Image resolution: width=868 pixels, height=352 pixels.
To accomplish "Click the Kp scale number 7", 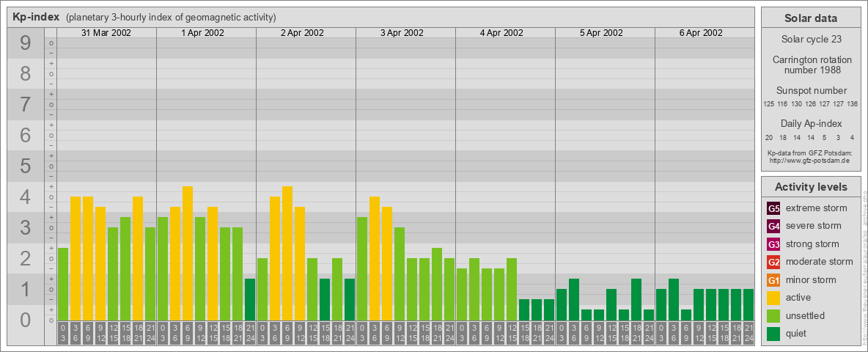I will [x=25, y=105].
